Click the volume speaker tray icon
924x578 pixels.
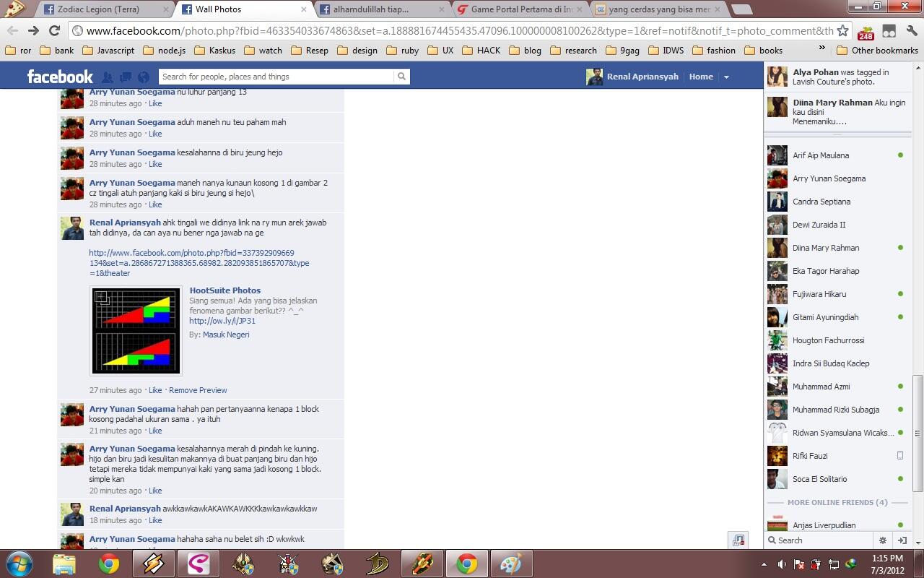pyautogui.click(x=782, y=564)
